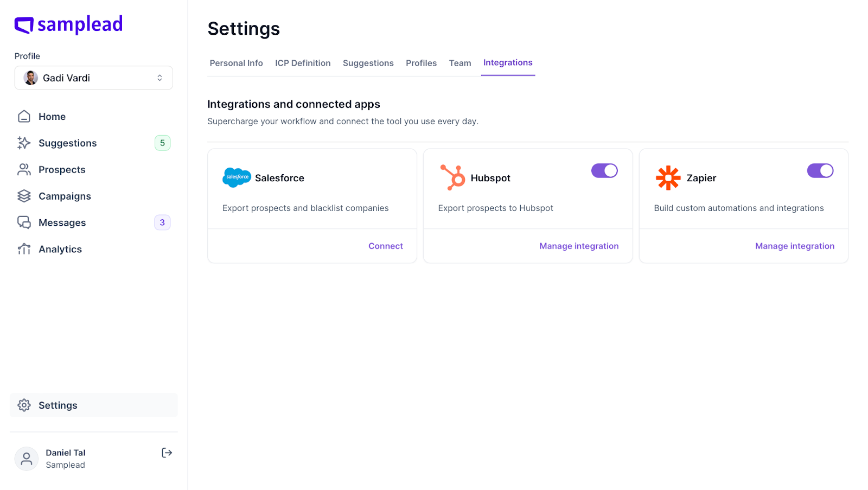This screenshot has width=868, height=490.
Task: Click the Daniel Tal account name
Action: pyautogui.click(x=66, y=453)
